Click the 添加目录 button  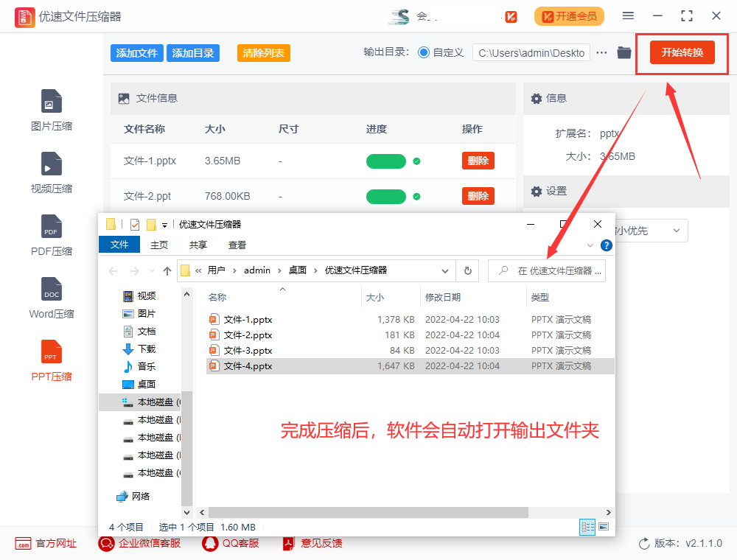click(192, 53)
